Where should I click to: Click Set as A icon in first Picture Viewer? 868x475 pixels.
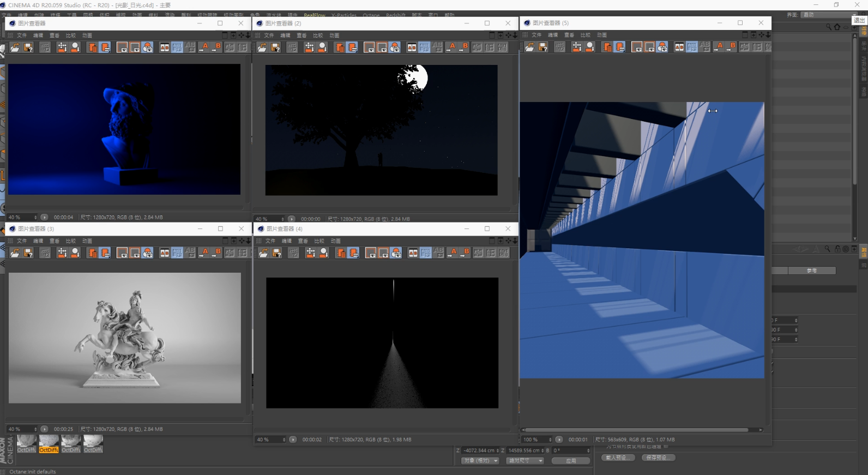[203, 47]
